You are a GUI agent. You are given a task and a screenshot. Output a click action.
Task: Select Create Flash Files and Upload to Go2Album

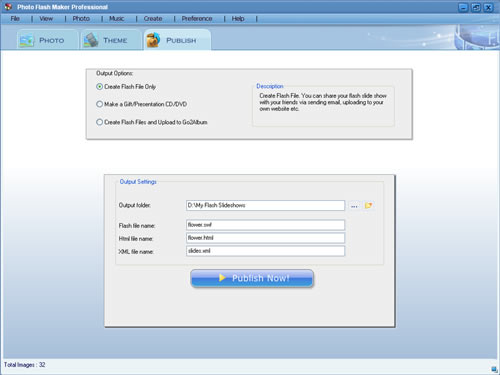point(152,122)
